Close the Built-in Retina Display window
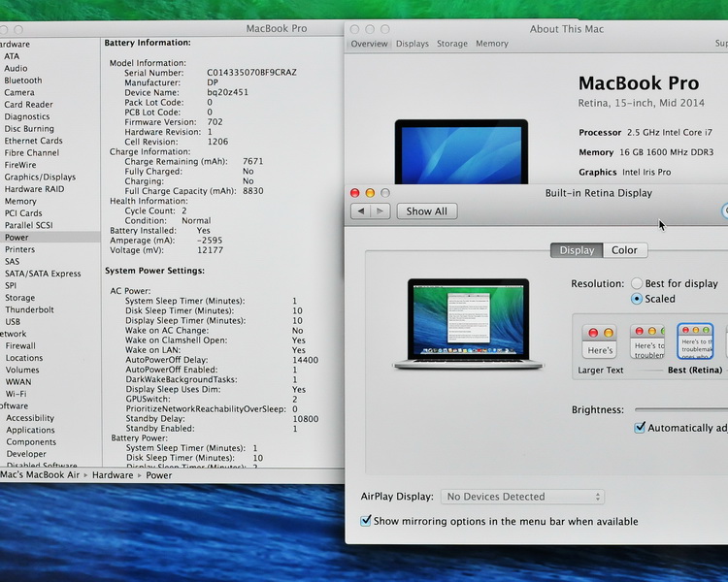The width and height of the screenshot is (728, 582). (355, 193)
